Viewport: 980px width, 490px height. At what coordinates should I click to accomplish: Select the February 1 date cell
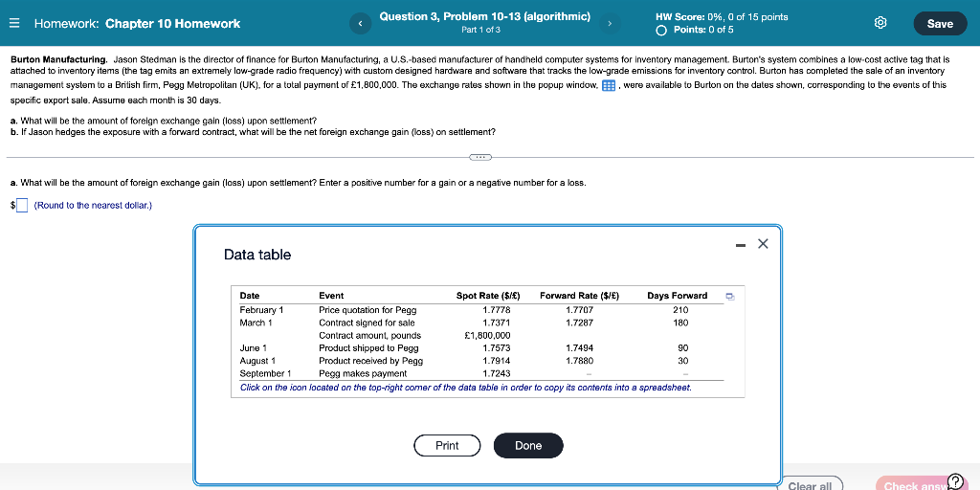coord(262,309)
